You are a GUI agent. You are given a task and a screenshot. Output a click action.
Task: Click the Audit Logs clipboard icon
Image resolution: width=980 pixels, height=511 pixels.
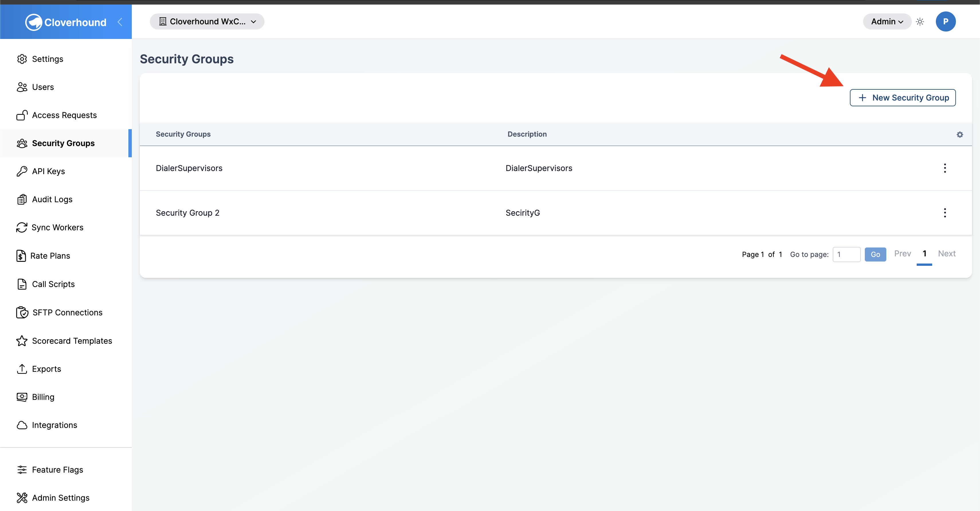(22, 200)
